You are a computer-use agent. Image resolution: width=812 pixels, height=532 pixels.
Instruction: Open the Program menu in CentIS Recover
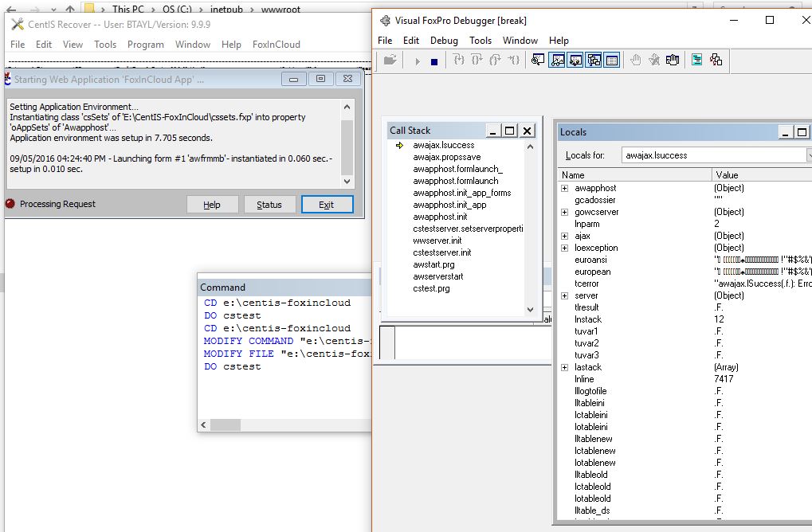(146, 45)
